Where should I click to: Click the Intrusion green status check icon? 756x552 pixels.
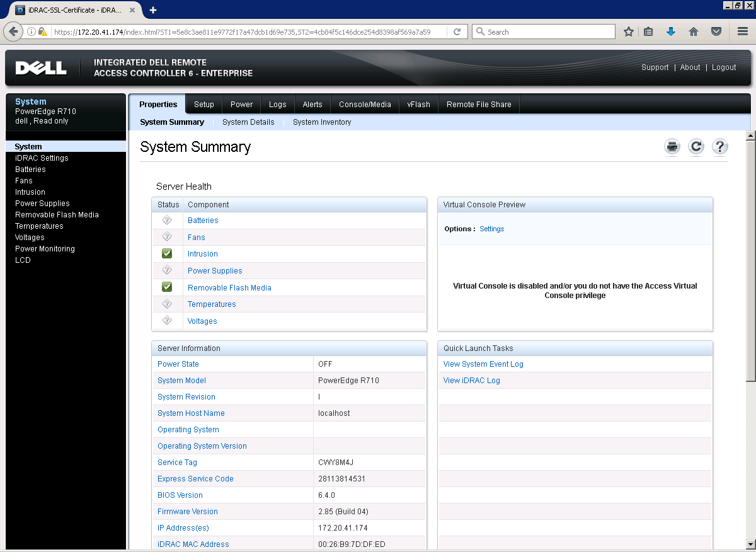point(166,253)
